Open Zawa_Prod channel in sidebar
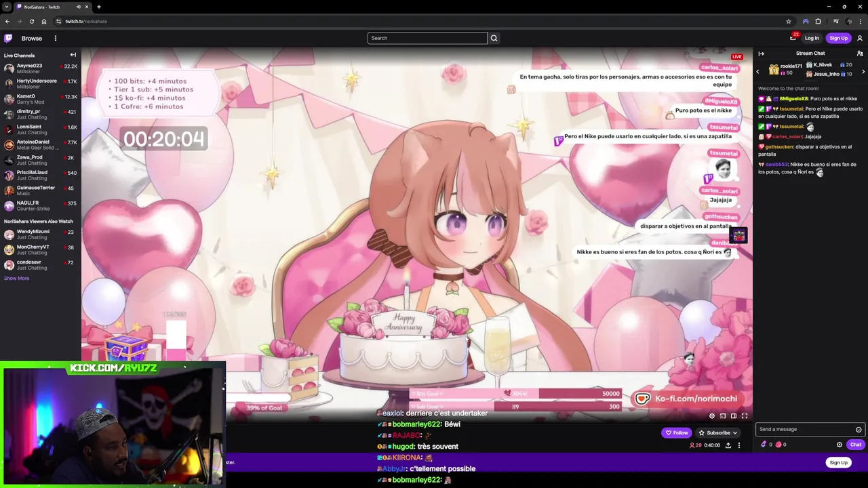Image resolution: width=868 pixels, height=488 pixels. click(41, 160)
